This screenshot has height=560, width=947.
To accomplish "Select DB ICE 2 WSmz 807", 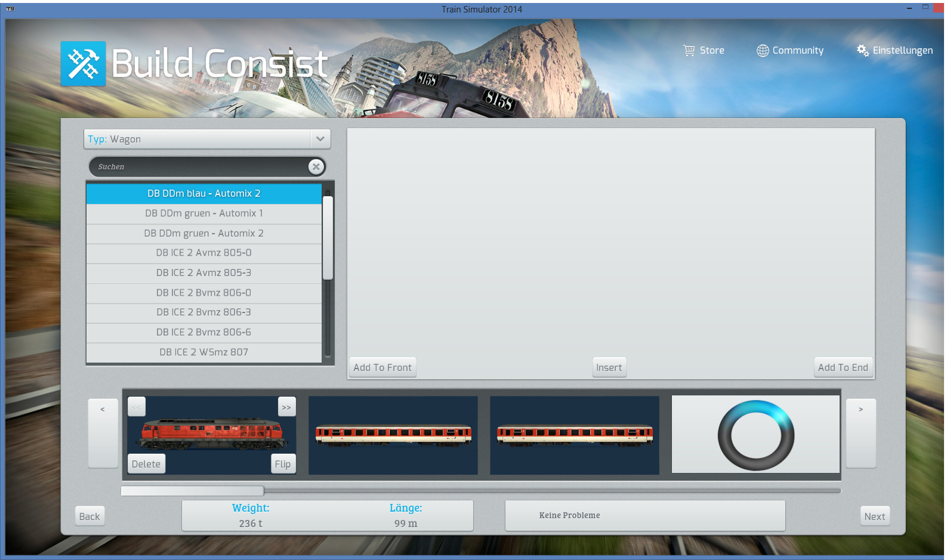I will click(204, 352).
